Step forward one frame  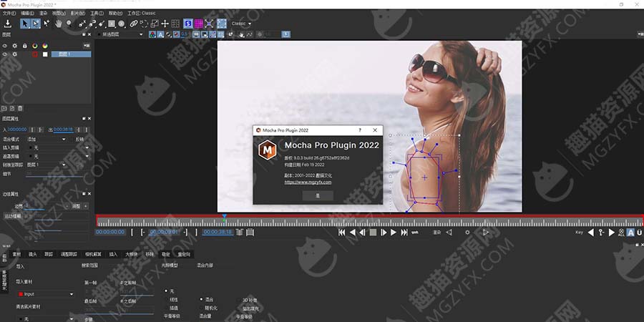tap(384, 233)
